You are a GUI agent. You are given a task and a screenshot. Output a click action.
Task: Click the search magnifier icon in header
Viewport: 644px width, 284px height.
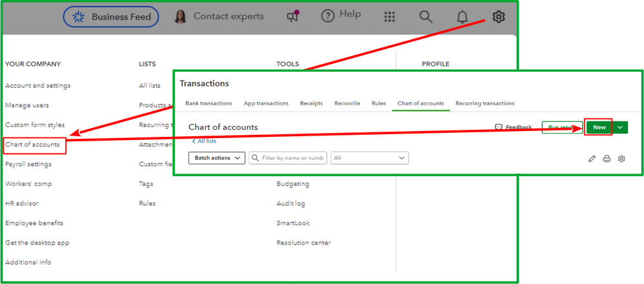point(426,17)
